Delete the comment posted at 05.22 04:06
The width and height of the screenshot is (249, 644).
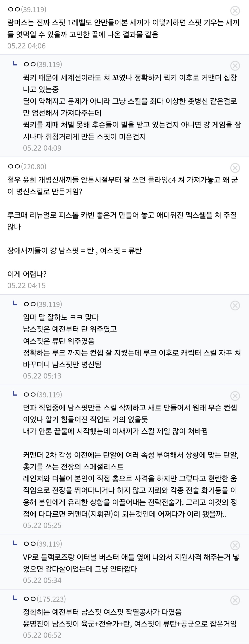[235, 11]
